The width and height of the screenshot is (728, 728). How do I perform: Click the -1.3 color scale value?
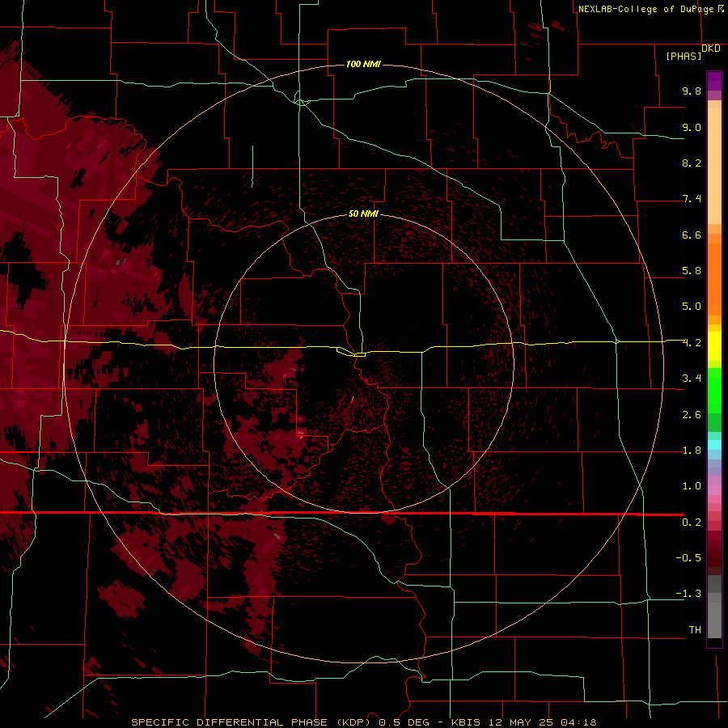pos(688,594)
